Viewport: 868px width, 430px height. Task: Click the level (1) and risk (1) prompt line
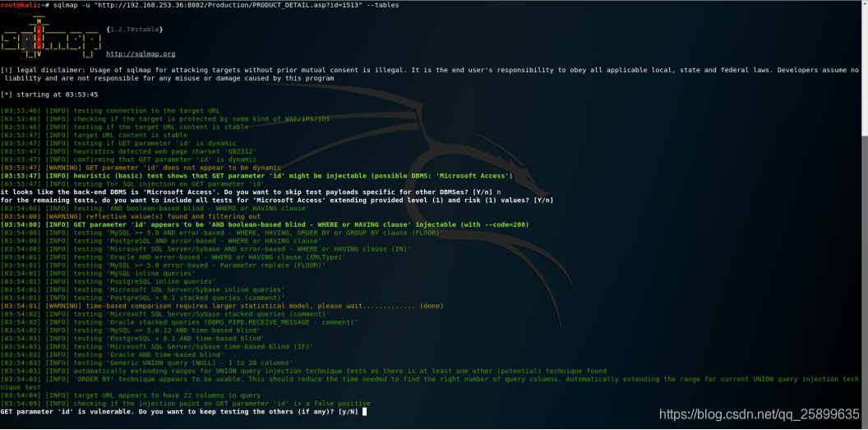pos(277,200)
